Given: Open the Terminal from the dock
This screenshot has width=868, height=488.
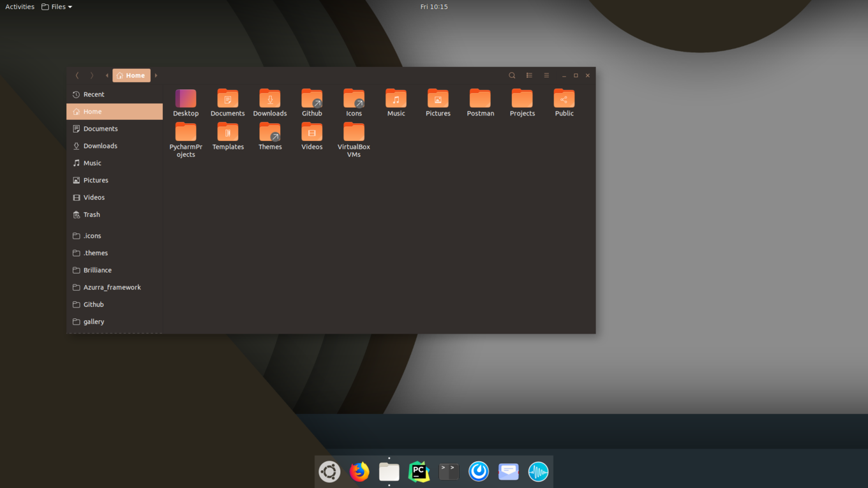Looking at the screenshot, I should pyautogui.click(x=449, y=472).
